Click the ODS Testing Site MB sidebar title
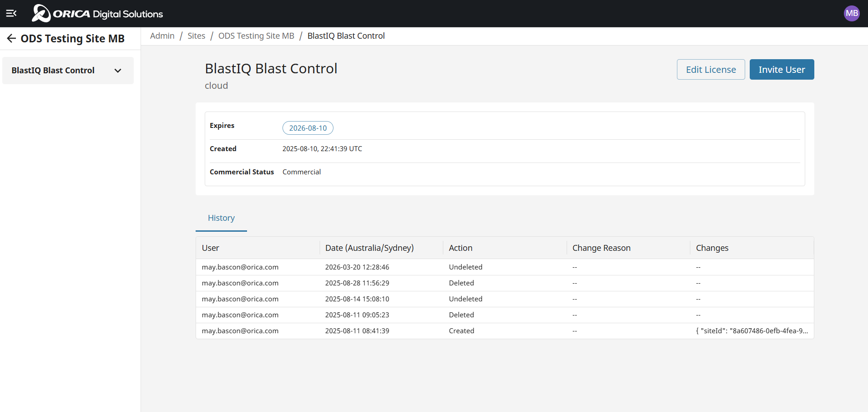This screenshot has height=412, width=868. (73, 39)
